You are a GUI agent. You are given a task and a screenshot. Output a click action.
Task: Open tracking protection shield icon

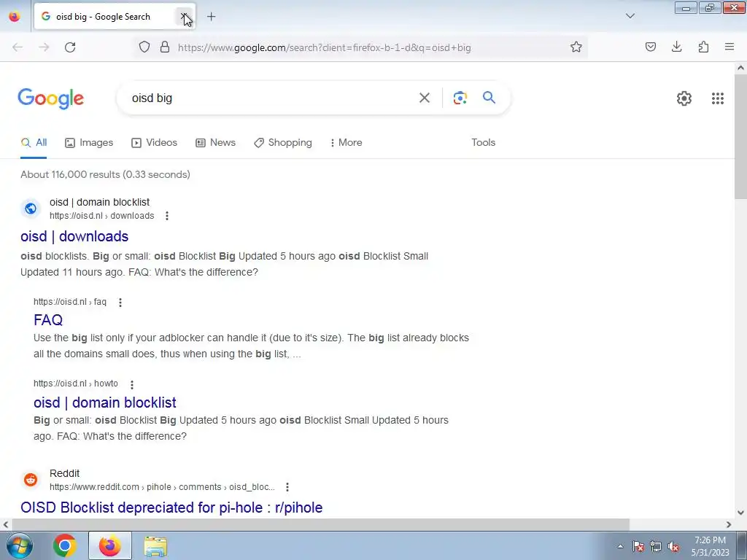(x=144, y=47)
